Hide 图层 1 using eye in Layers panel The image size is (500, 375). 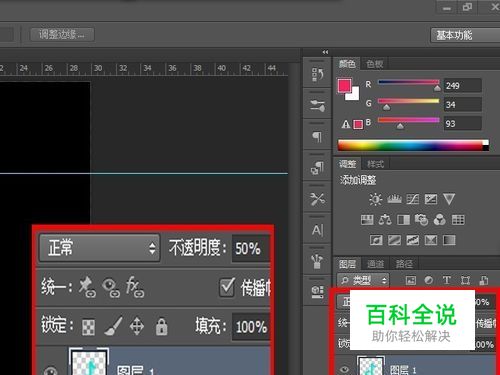point(344,369)
